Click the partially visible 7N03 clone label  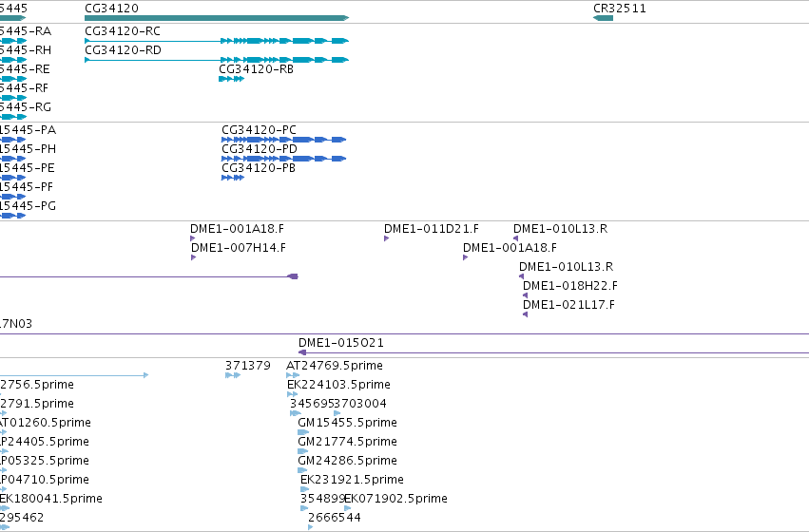16,324
